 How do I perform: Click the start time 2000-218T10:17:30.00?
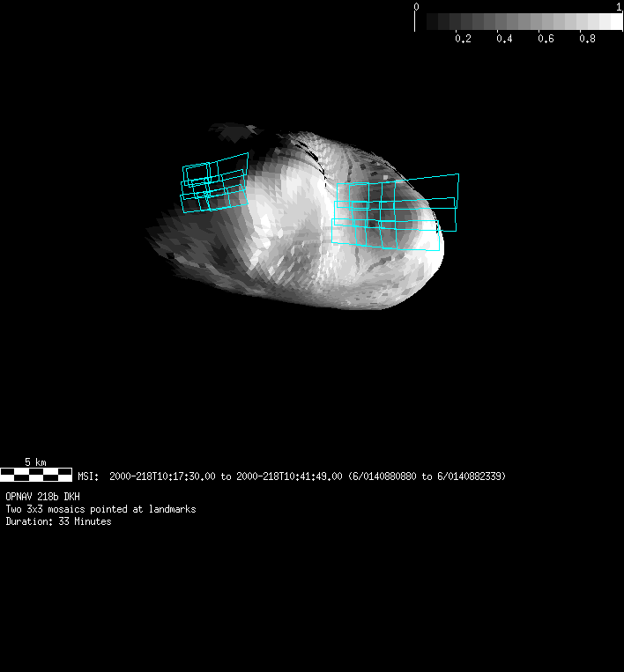pyautogui.click(x=162, y=476)
